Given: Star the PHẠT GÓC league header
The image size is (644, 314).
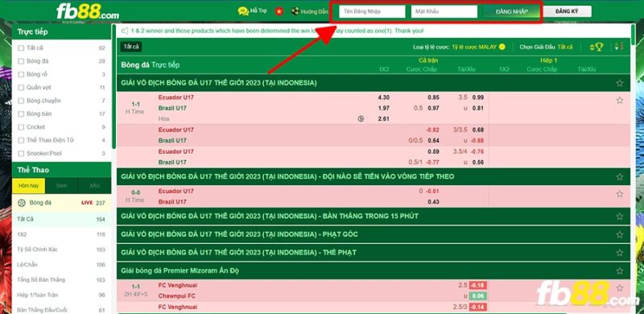Looking at the screenshot, I should pos(619,234).
